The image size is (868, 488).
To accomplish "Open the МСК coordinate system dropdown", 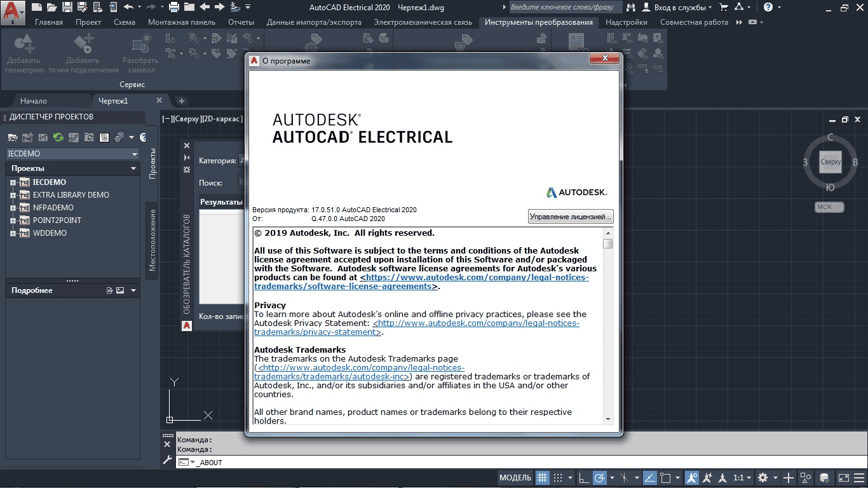I will (x=830, y=207).
